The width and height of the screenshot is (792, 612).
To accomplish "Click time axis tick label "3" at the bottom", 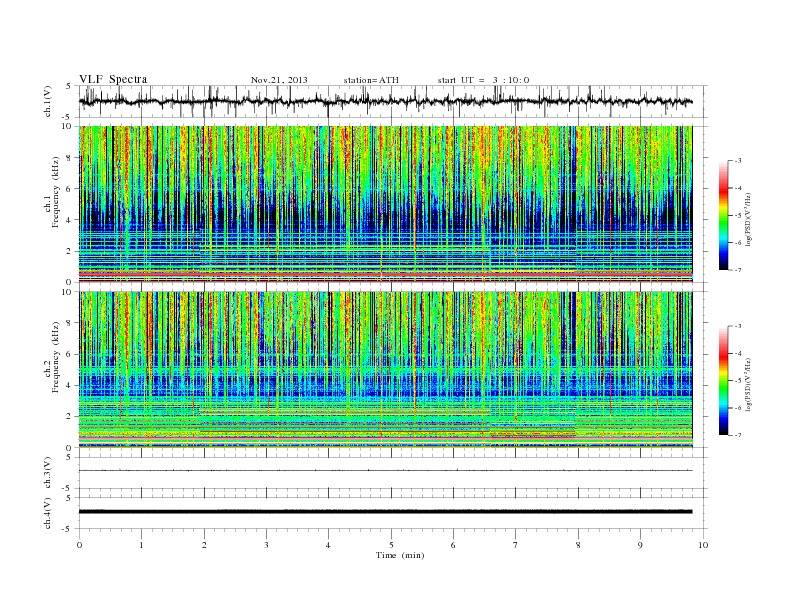I will (266, 545).
